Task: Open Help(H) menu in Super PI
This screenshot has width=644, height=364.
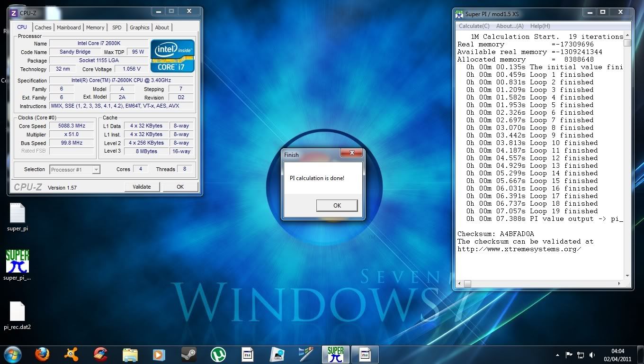Action: click(x=540, y=26)
